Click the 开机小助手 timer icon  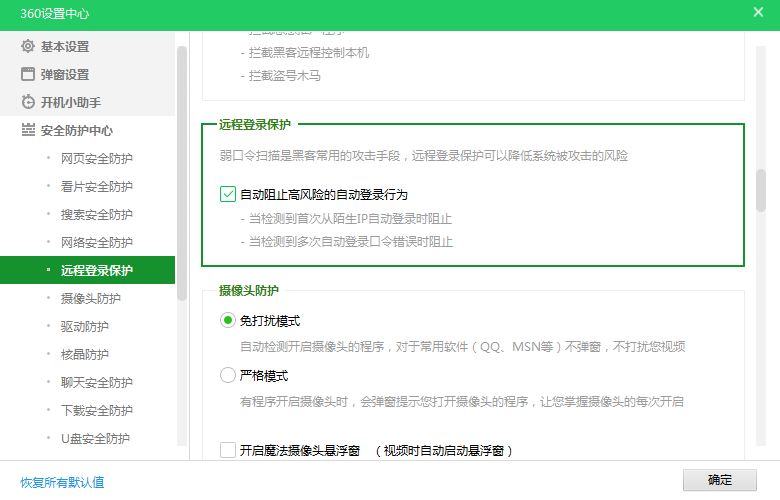coord(28,103)
